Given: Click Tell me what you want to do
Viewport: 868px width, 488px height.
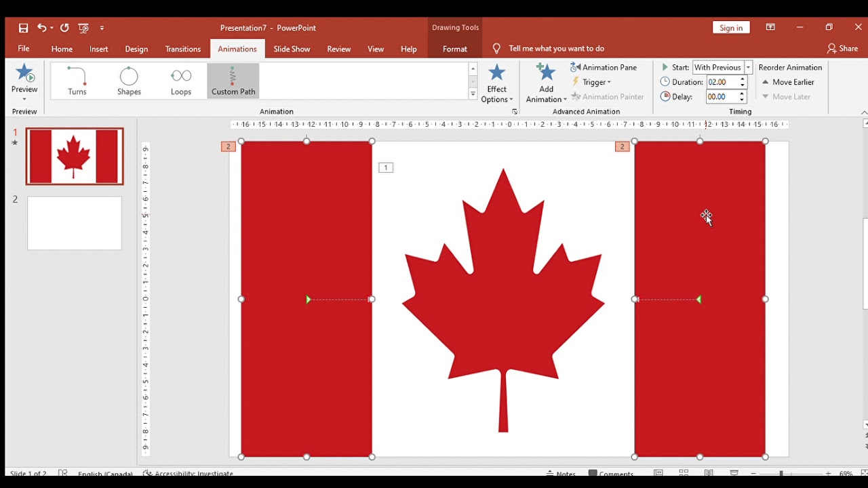Looking at the screenshot, I should 556,48.
